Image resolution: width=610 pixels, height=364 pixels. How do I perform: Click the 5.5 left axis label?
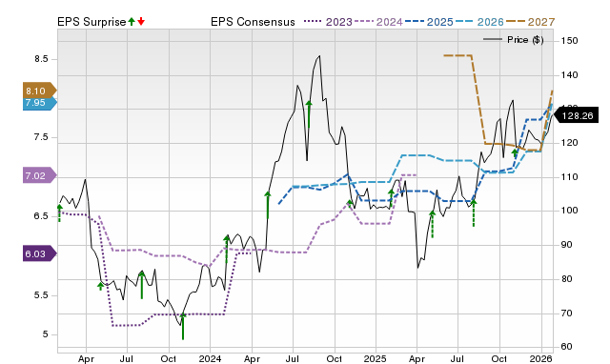[x=41, y=295]
